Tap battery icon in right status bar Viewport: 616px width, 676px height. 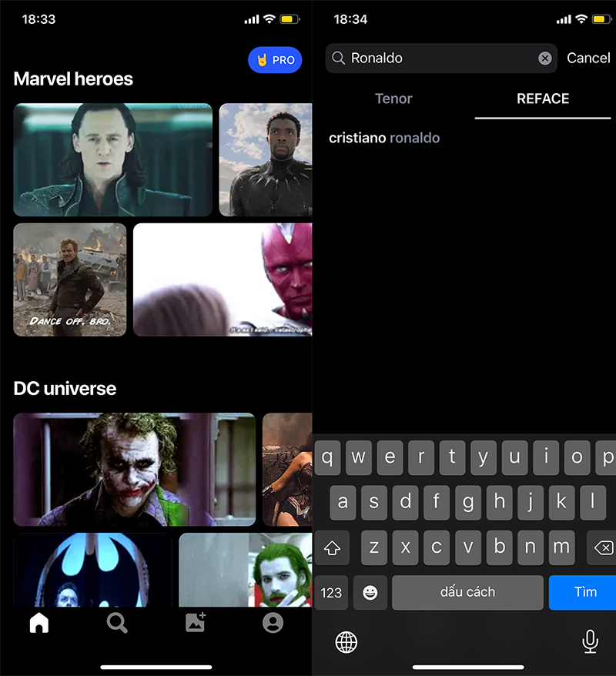click(x=602, y=19)
